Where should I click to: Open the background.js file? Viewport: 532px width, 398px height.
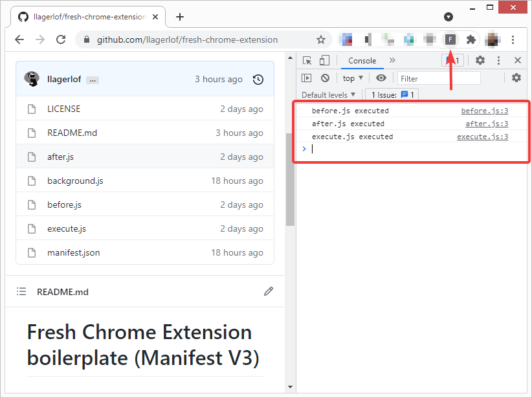(75, 181)
